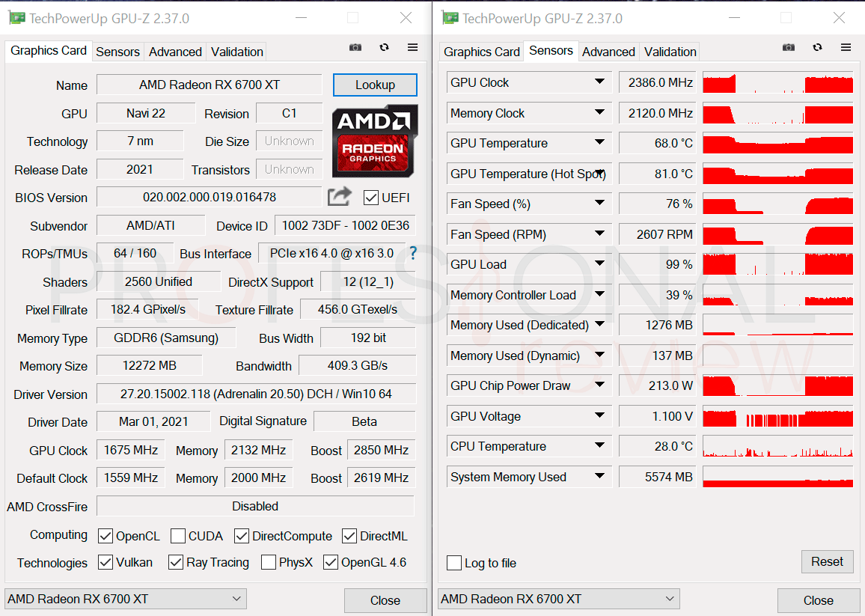The height and width of the screenshot is (616, 865).
Task: Toggle the OpenGL 4.6 checkbox
Action: tap(331, 562)
